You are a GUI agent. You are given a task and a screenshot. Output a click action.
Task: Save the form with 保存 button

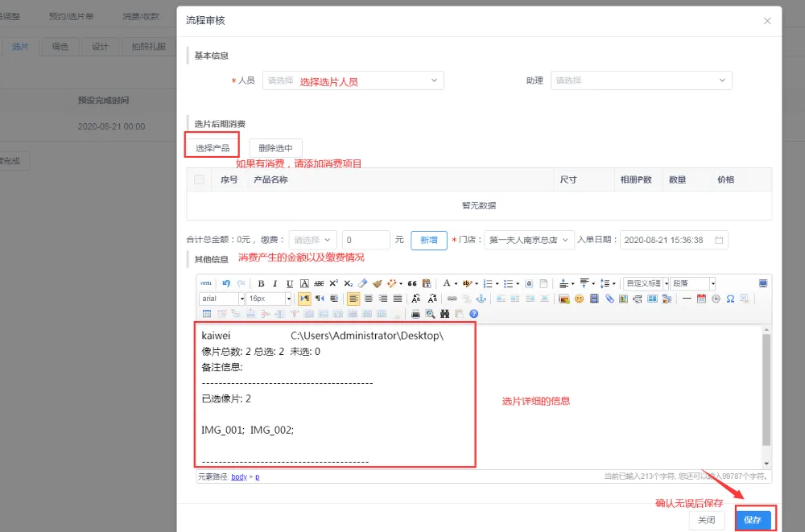click(x=753, y=520)
